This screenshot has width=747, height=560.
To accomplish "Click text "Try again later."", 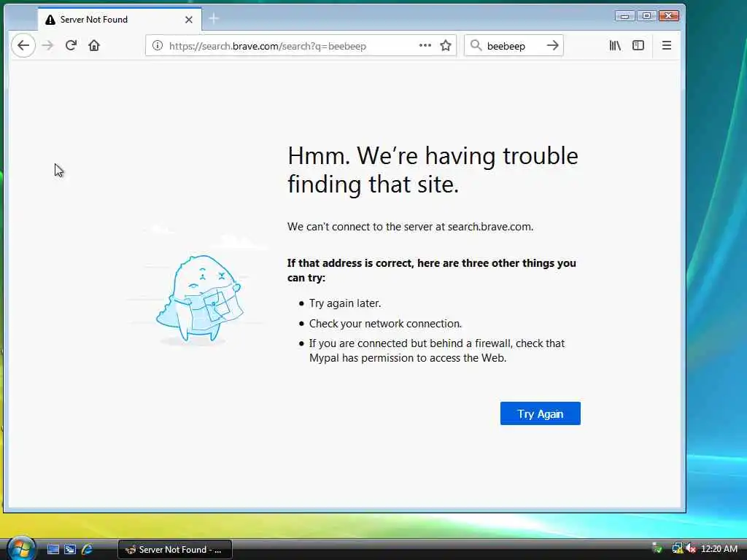I will click(345, 303).
